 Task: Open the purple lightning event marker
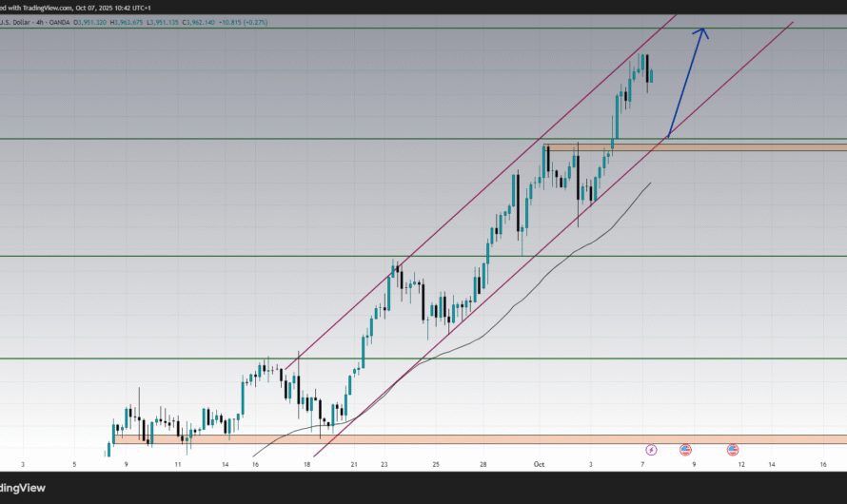tap(651, 450)
